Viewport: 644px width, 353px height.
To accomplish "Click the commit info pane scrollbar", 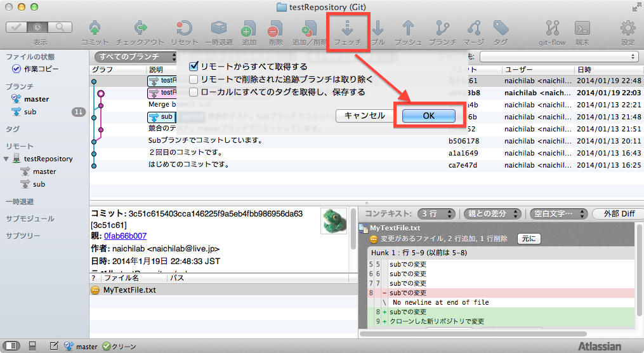I will click(353, 229).
